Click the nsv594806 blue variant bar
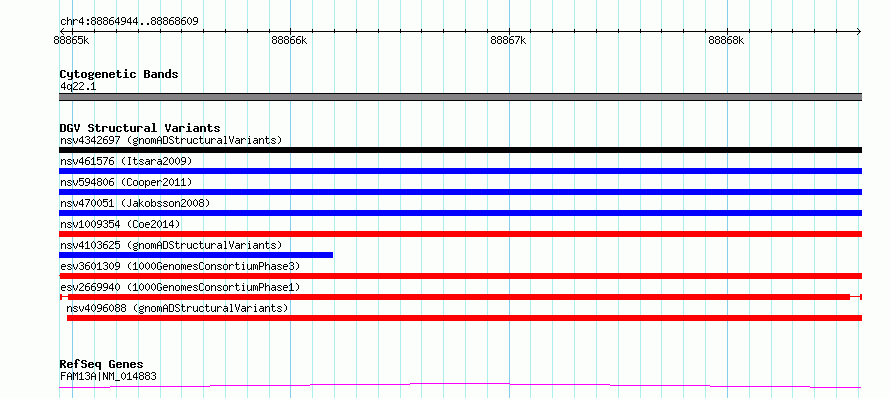The width and height of the screenshot is (890, 398). click(x=460, y=192)
